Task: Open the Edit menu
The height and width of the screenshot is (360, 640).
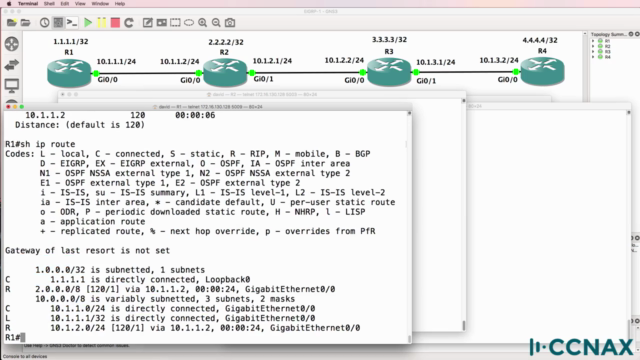Action: [x=64, y=4]
